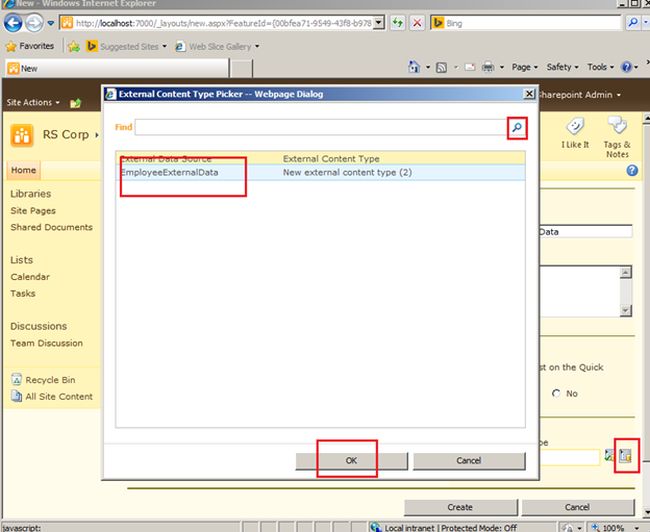Click the description box scroll down arrow

[x=626, y=310]
